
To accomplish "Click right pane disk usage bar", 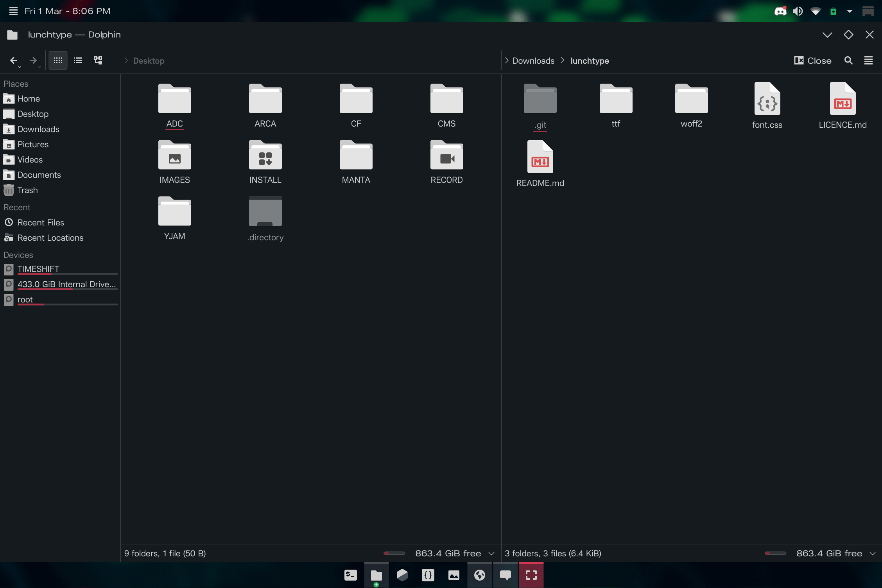I will 775,553.
